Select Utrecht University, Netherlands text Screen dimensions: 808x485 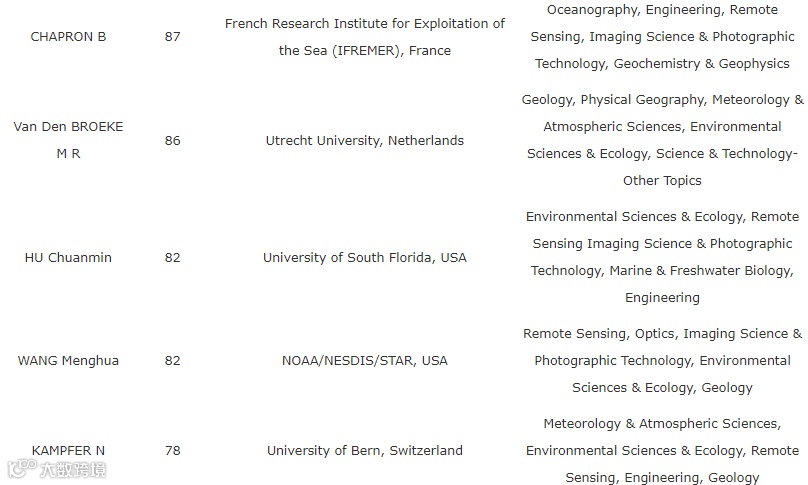(365, 140)
